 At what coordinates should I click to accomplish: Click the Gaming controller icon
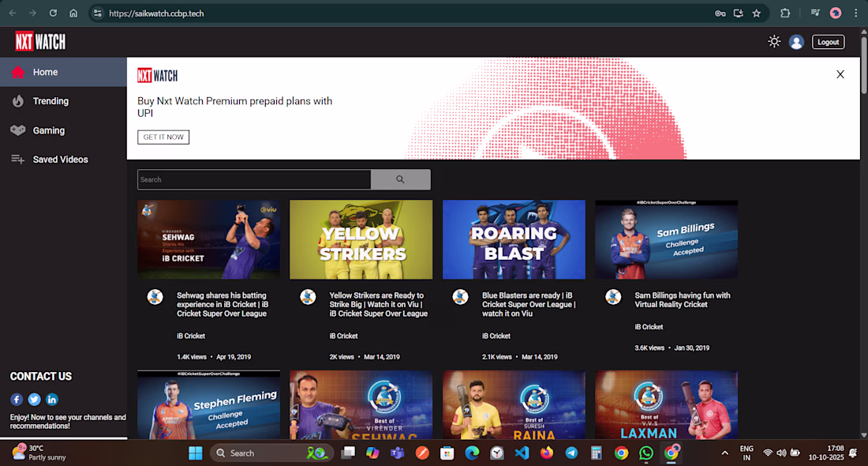[x=17, y=130]
